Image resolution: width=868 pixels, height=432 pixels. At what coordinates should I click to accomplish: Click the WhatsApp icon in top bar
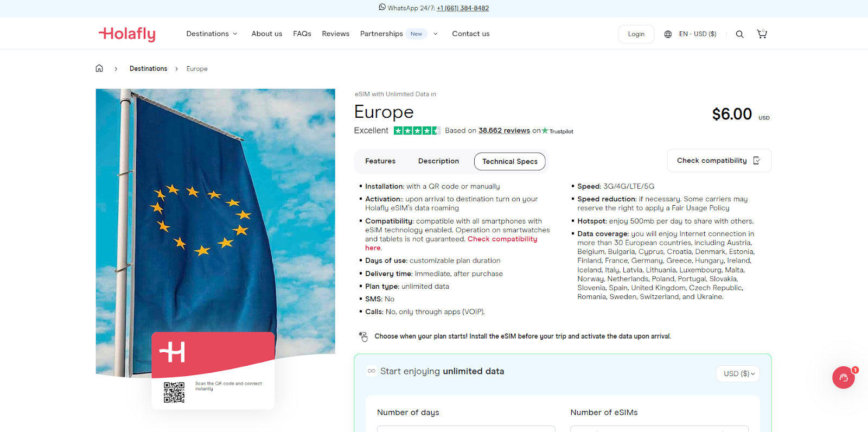[x=382, y=7]
